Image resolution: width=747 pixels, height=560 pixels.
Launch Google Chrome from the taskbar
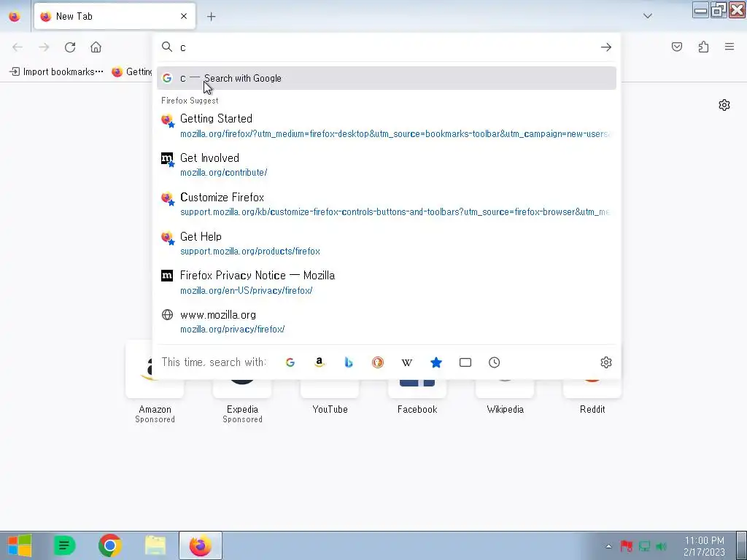click(109, 545)
